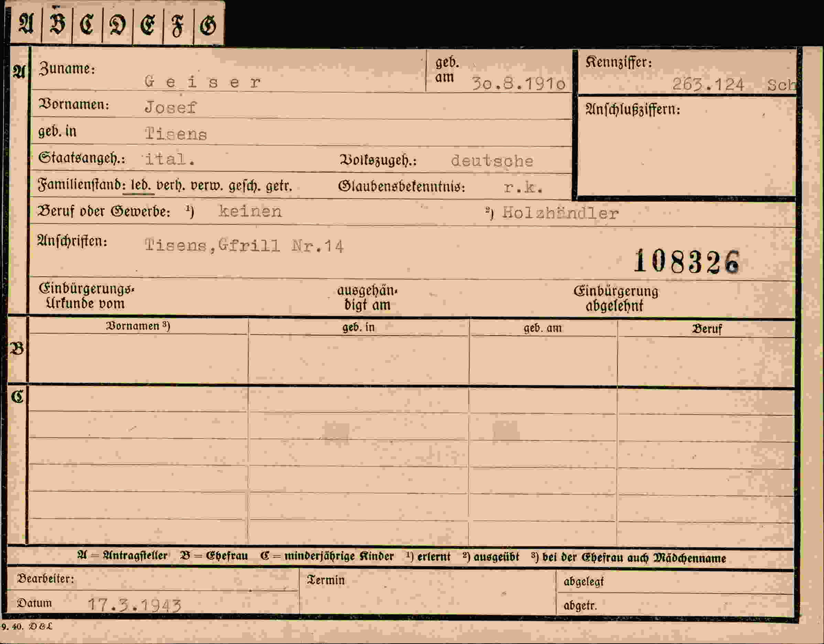Click the 'abgetr.' label

[580, 606]
